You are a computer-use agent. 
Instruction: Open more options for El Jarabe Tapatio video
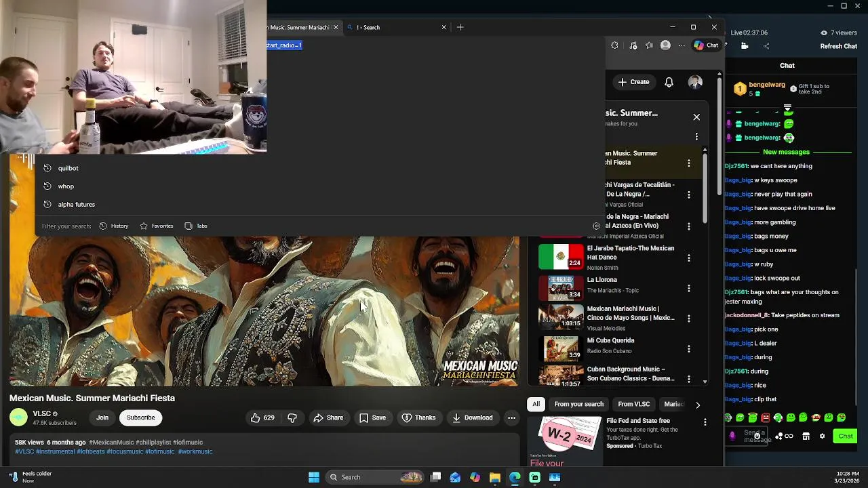(x=688, y=258)
